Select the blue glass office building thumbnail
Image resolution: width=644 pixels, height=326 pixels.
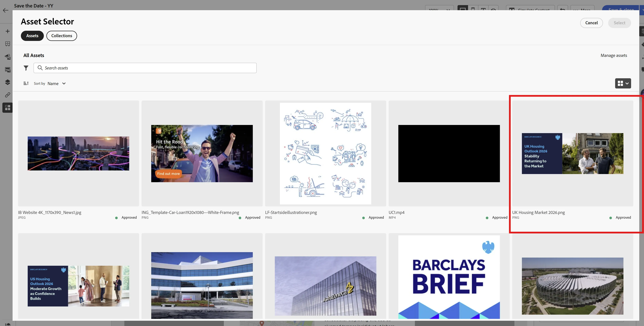(202, 285)
